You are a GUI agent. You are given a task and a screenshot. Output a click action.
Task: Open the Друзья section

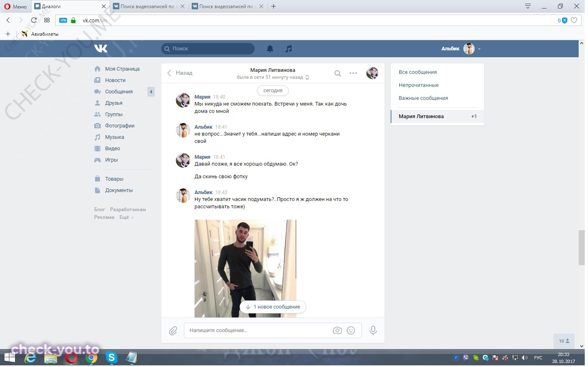point(114,103)
